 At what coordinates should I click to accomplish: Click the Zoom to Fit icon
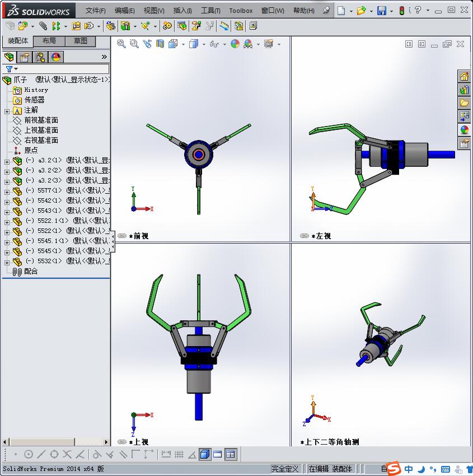121,44
